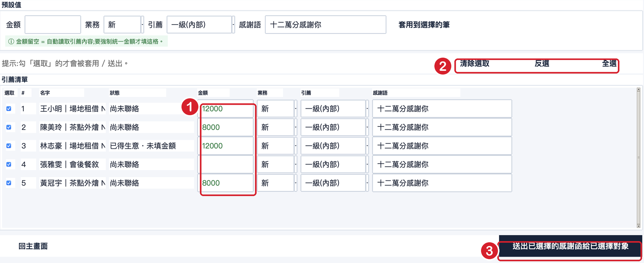Open the 業務 dropdown for 林志豪
Image resolution: width=644 pixels, height=263 pixels.
(277, 146)
